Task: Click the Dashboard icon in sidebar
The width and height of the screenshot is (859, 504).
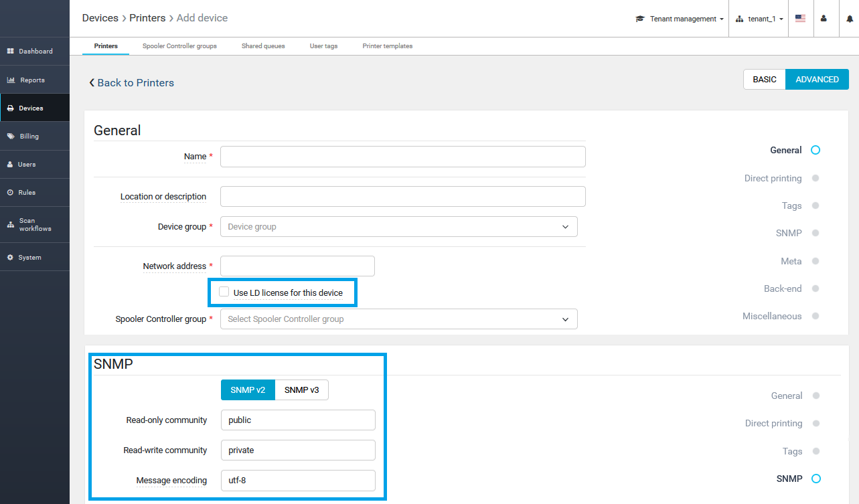Action: [x=11, y=52]
